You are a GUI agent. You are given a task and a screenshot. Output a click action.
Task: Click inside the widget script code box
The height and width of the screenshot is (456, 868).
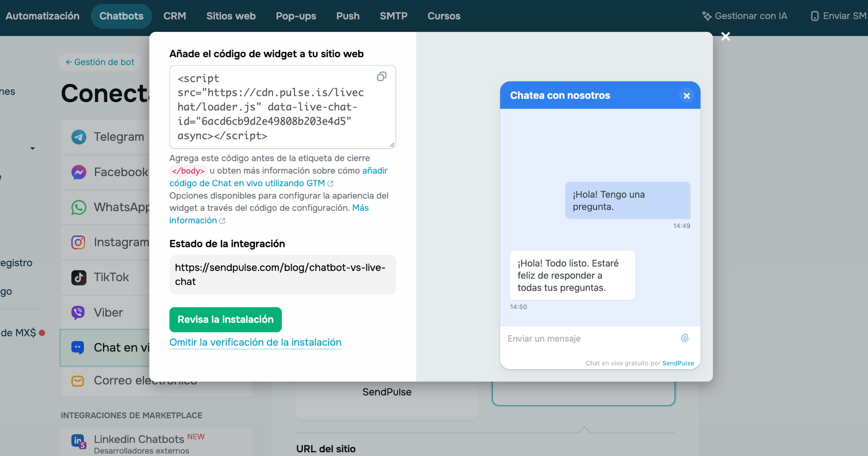point(283,107)
